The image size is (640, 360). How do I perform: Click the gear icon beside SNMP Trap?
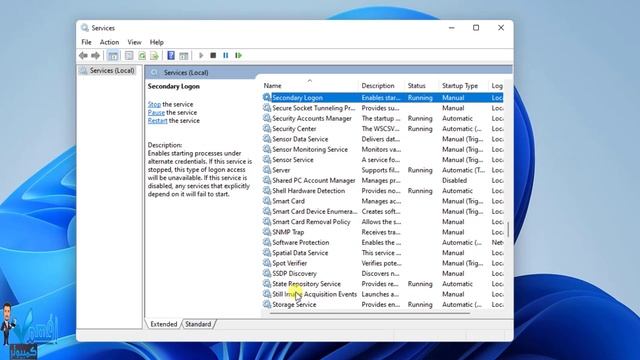point(267,232)
